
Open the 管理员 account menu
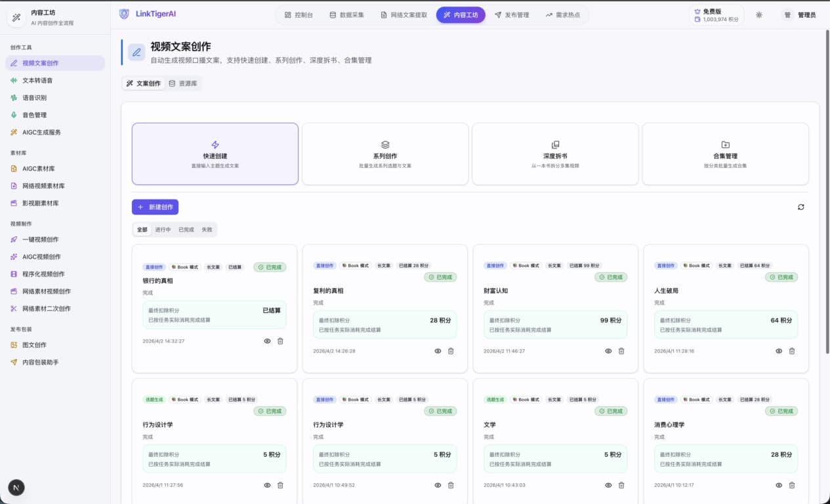802,14
